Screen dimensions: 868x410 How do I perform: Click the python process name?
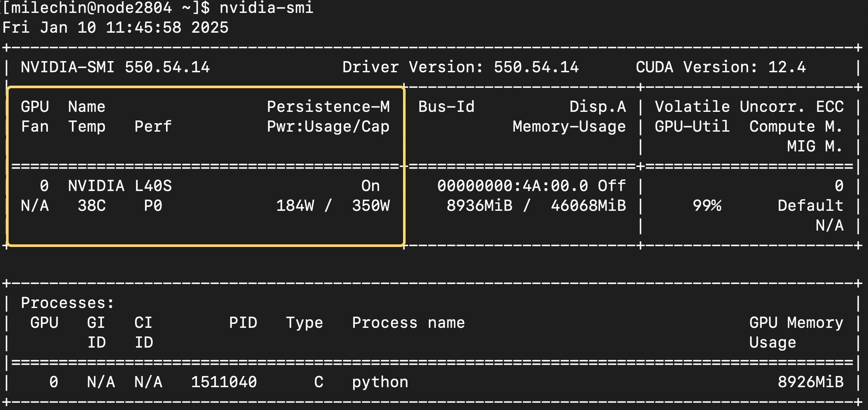tap(380, 382)
